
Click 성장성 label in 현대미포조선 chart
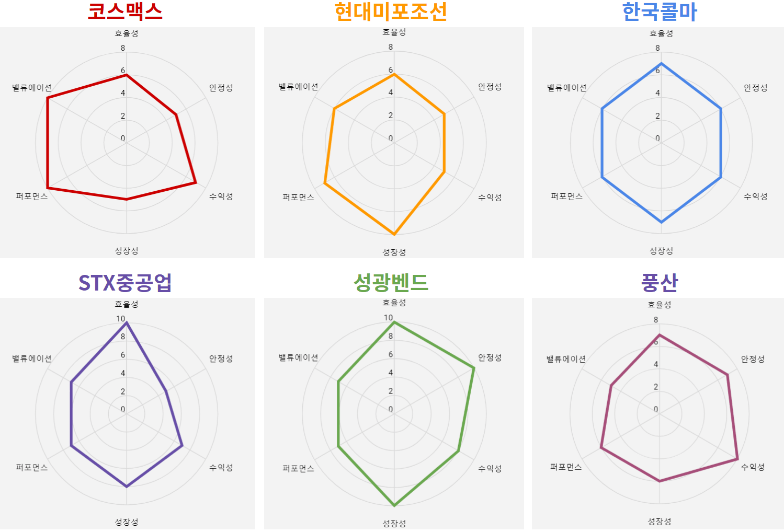pos(394,252)
